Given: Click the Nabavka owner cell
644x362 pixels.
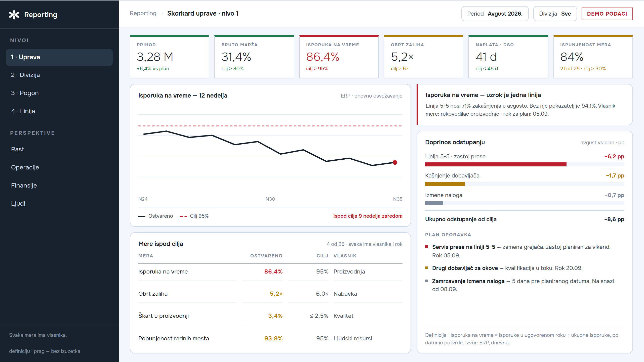Looking at the screenshot, I should [x=345, y=294].
